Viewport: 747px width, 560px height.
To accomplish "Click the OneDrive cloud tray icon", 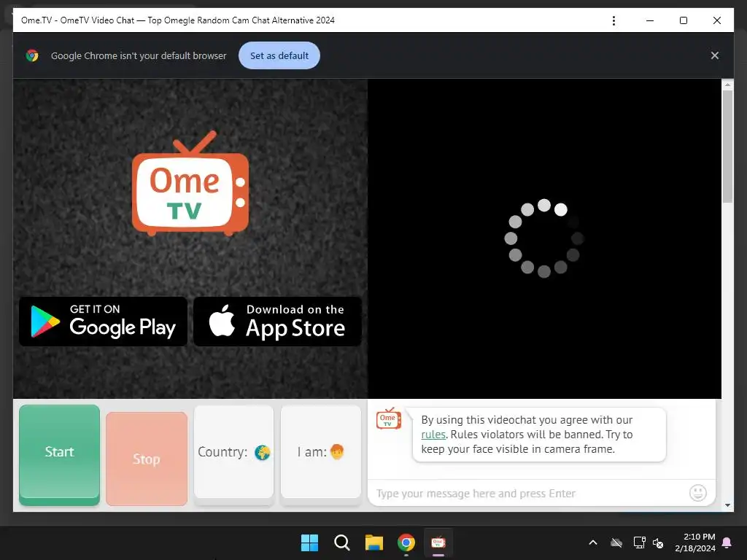I will tap(616, 542).
